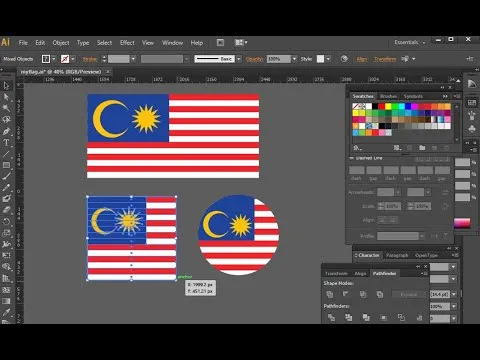Open the Essentials workspace switcher
Viewport: 480px width, 360px height.
click(x=410, y=42)
